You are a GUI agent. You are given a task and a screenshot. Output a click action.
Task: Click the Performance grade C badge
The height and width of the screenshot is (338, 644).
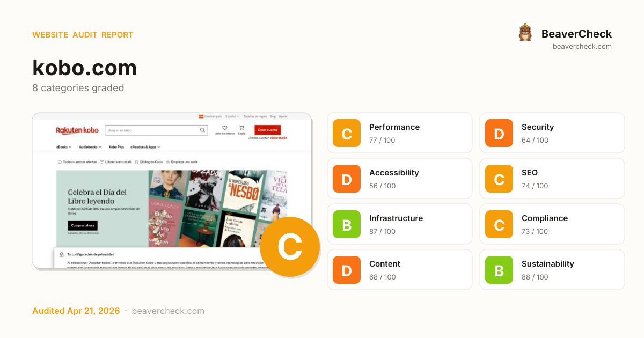[x=347, y=133]
